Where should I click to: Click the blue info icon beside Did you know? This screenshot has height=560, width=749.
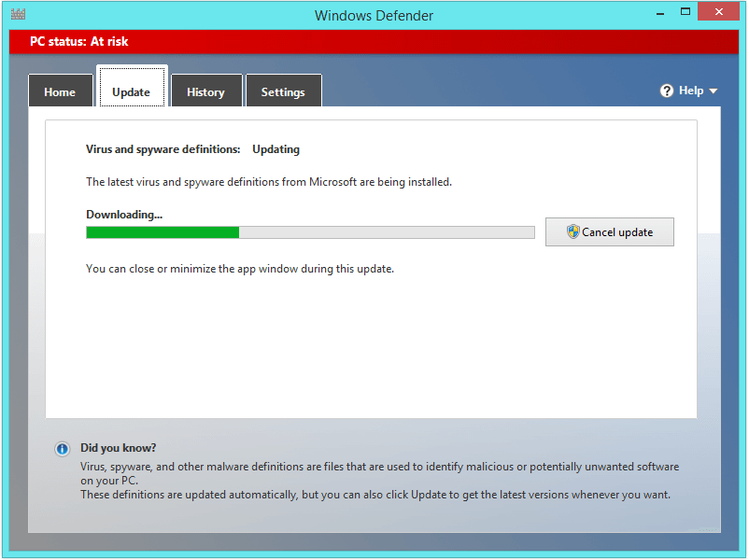[x=62, y=449]
